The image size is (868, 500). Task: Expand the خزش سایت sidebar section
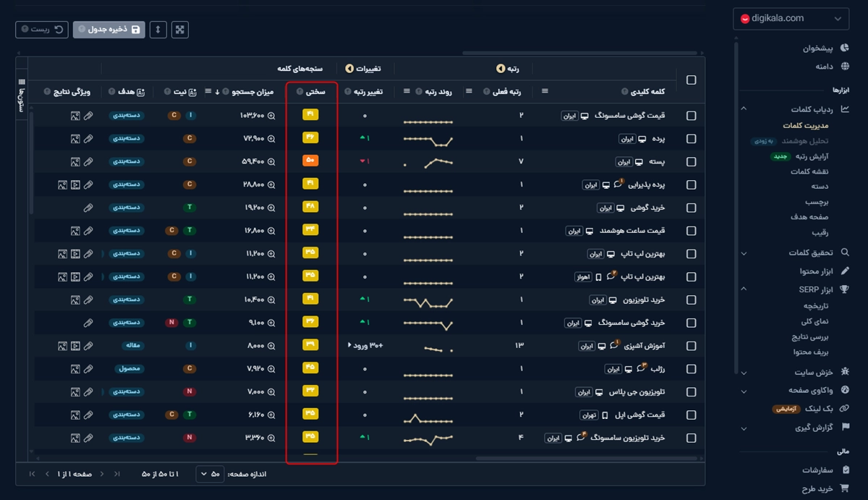pyautogui.click(x=743, y=373)
